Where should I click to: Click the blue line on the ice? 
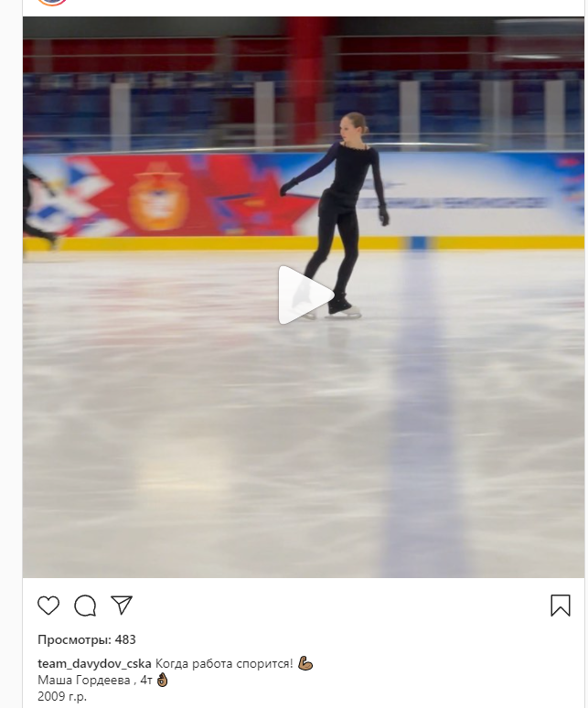coord(422,406)
